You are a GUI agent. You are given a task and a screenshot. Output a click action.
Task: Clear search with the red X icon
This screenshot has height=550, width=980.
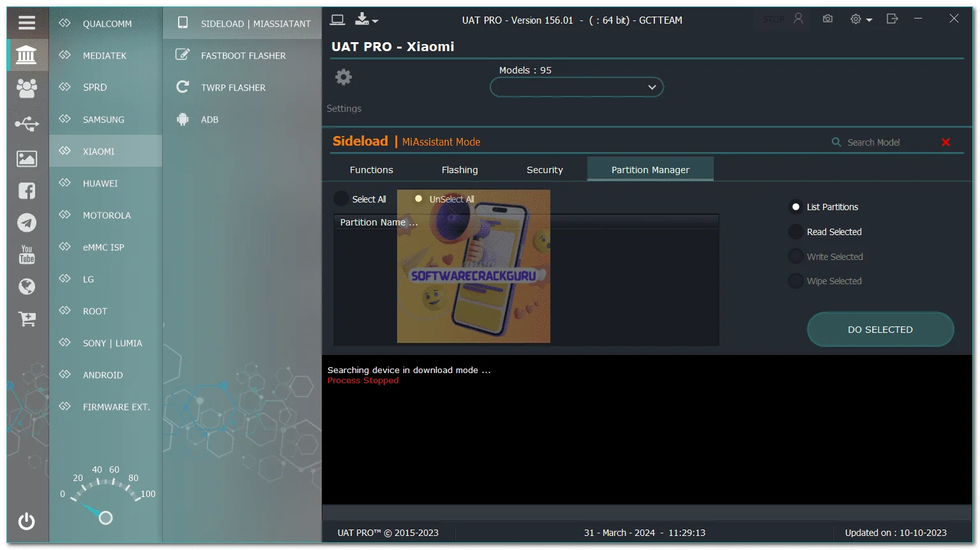[946, 142]
